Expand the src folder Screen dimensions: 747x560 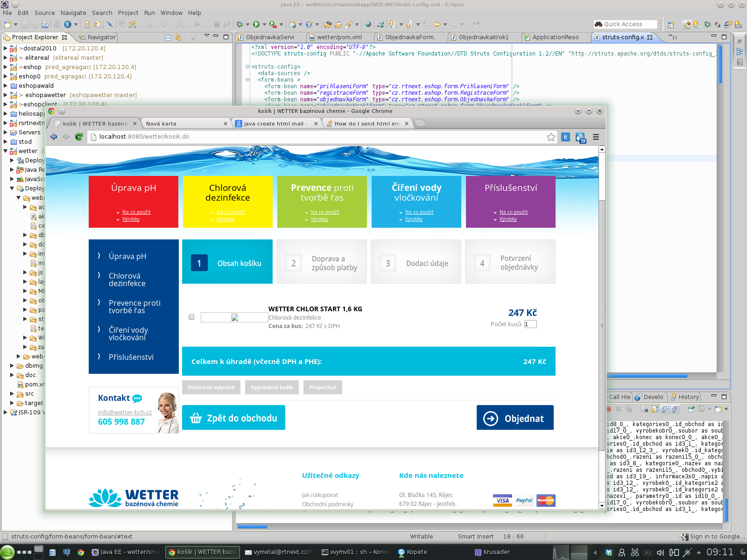[x=12, y=393]
